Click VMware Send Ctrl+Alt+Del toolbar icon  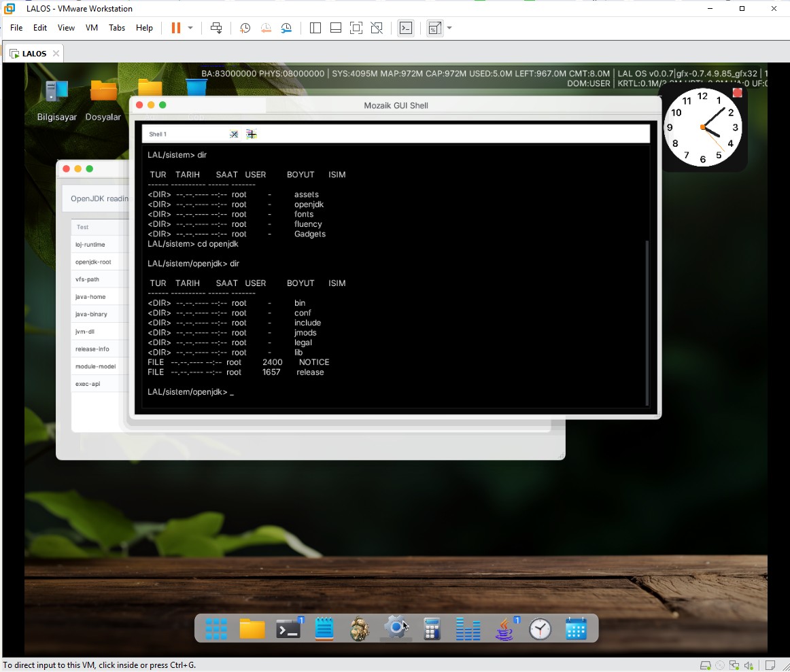(x=216, y=28)
